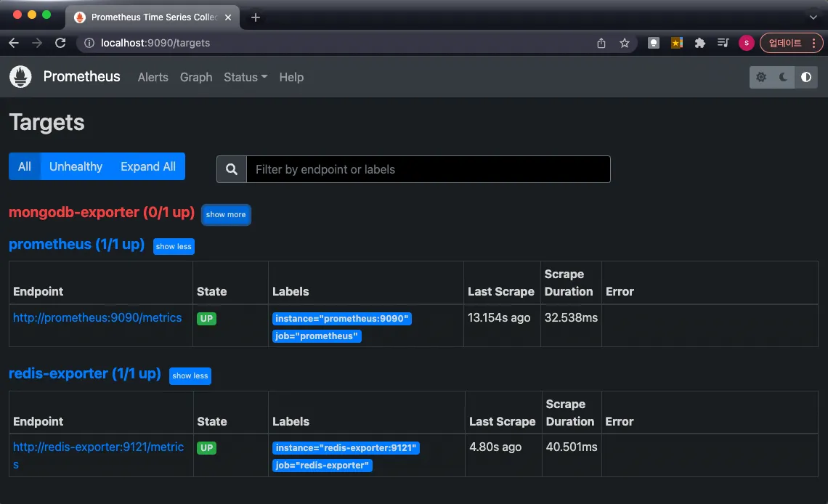Click the UP badge in redis-exporter row
The width and height of the screenshot is (828, 504).
coord(206,448)
